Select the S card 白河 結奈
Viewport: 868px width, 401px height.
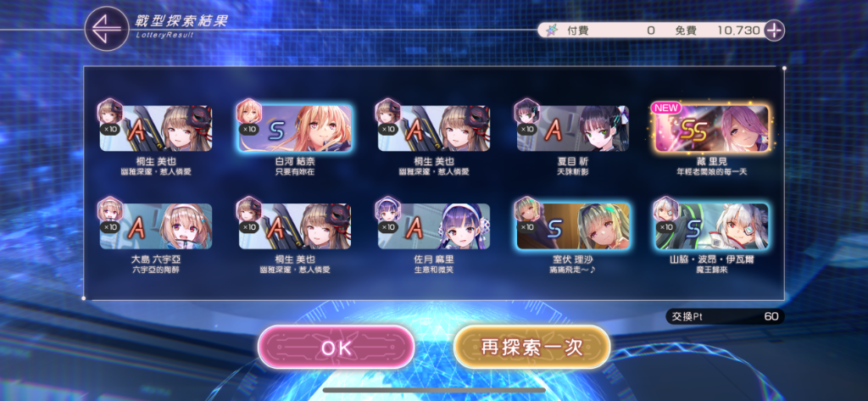(295, 129)
